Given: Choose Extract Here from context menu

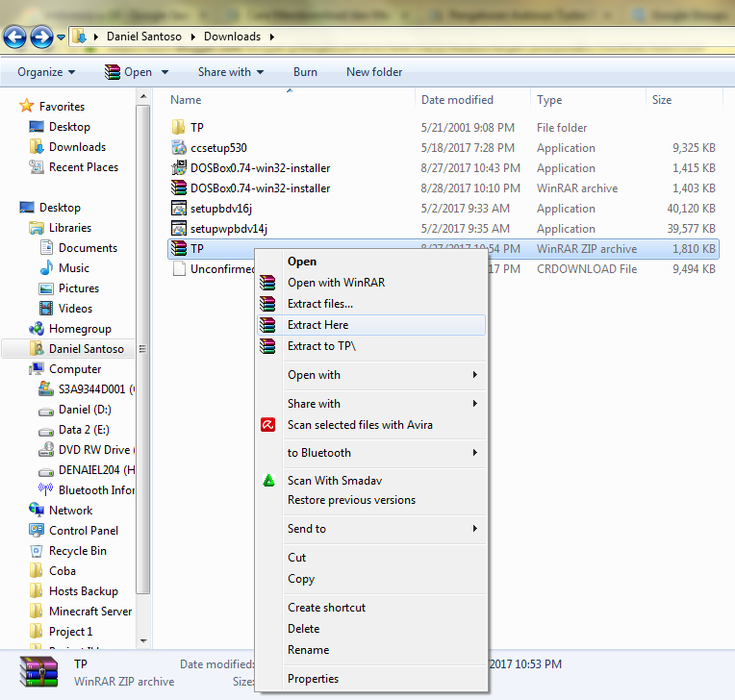Looking at the screenshot, I should tap(371, 325).
